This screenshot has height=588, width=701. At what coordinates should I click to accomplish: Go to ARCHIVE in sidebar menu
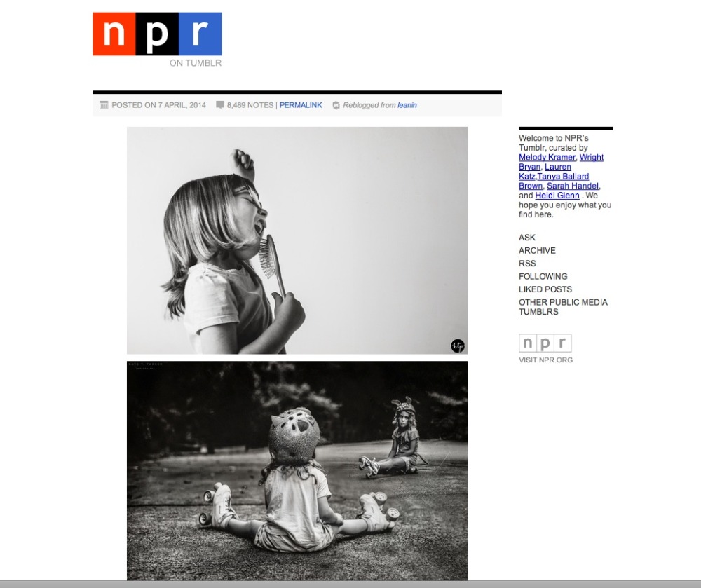537,251
